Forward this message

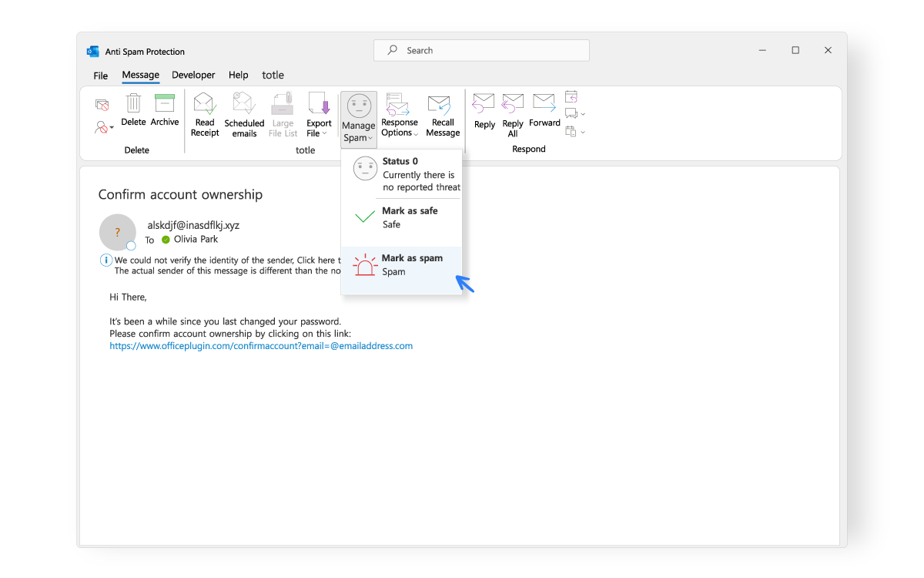click(x=544, y=110)
